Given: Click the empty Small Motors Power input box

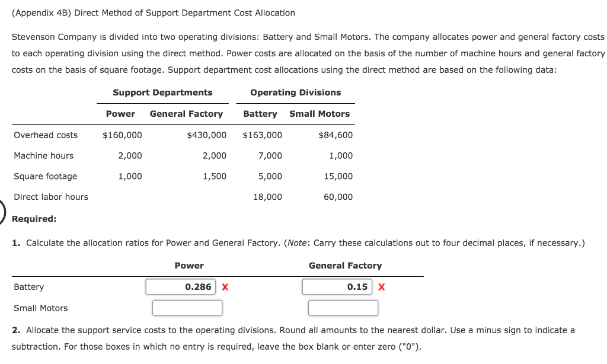Looking at the screenshot, I should [187, 308].
